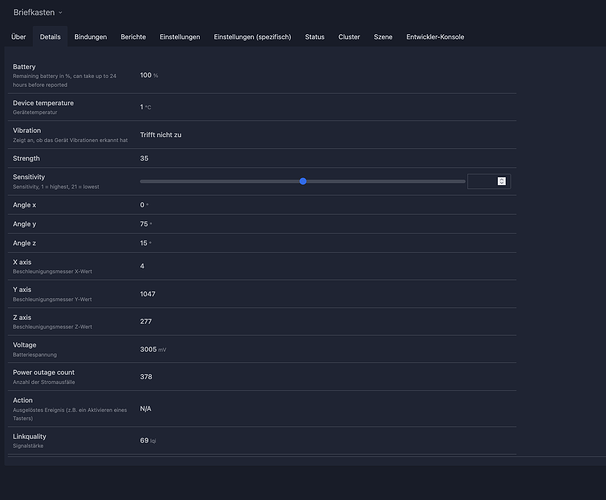Open the Einstellungen tab
Image resolution: width=606 pixels, height=500 pixels.
tap(180, 37)
